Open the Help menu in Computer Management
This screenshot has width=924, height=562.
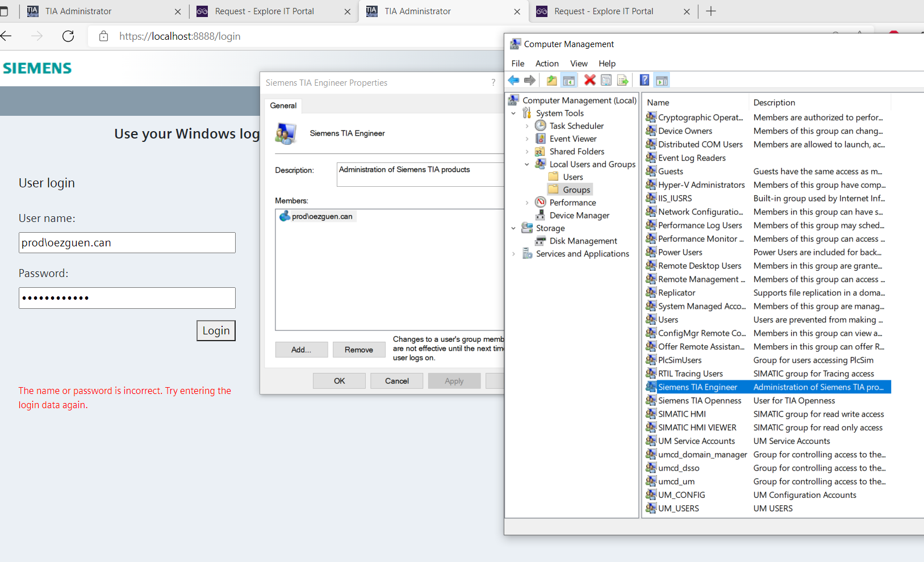607,64
